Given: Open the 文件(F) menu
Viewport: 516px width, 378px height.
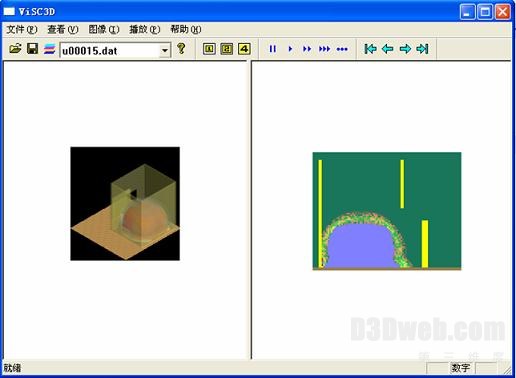Looking at the screenshot, I should pyautogui.click(x=22, y=30).
